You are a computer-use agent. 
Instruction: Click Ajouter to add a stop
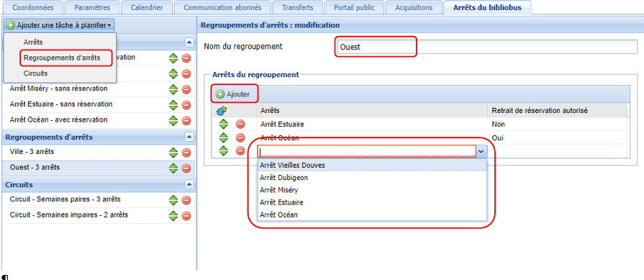click(233, 94)
